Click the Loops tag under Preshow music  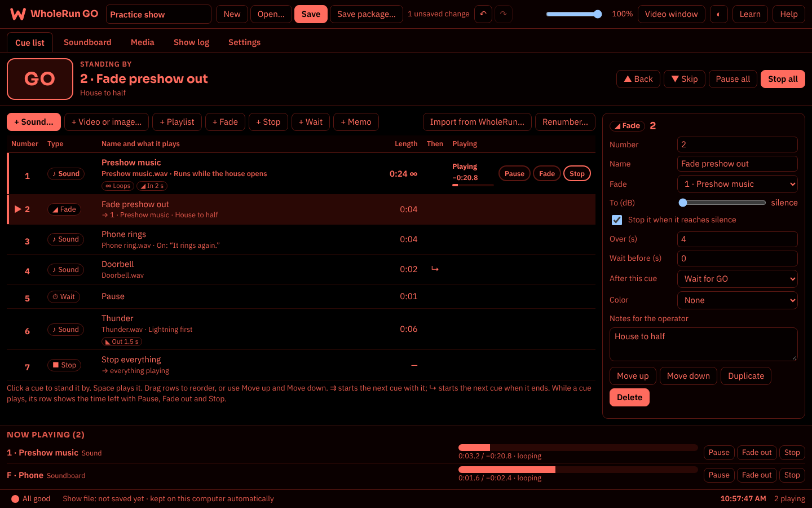[118, 186]
